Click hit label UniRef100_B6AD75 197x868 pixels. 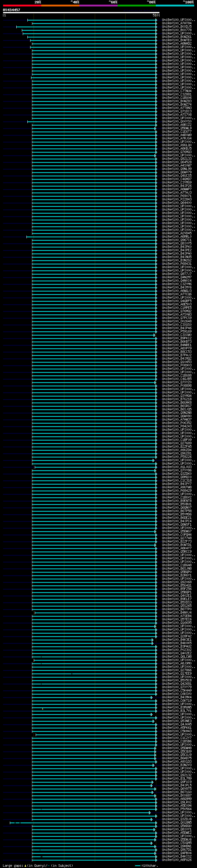point(176,758)
